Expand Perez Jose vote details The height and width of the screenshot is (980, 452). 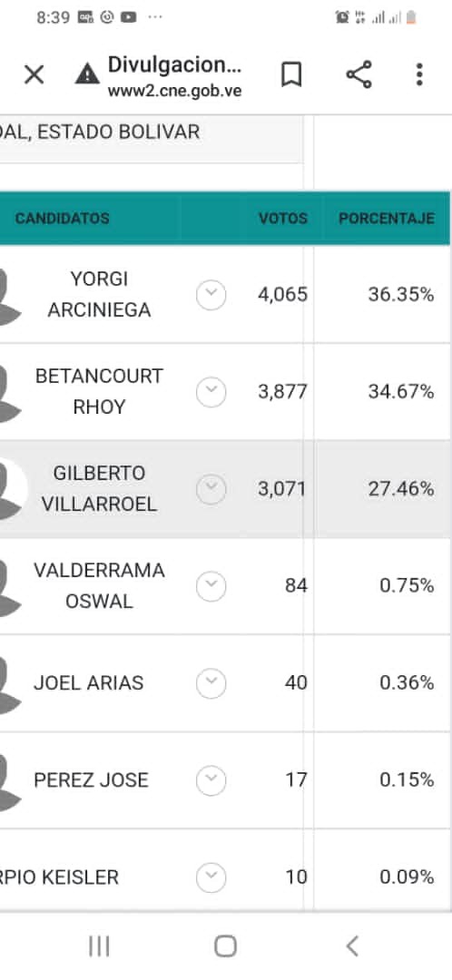[211, 780]
